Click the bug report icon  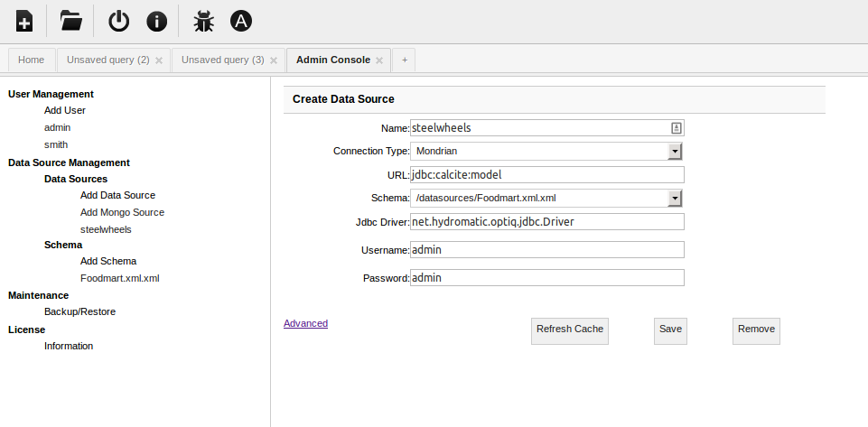pos(204,22)
